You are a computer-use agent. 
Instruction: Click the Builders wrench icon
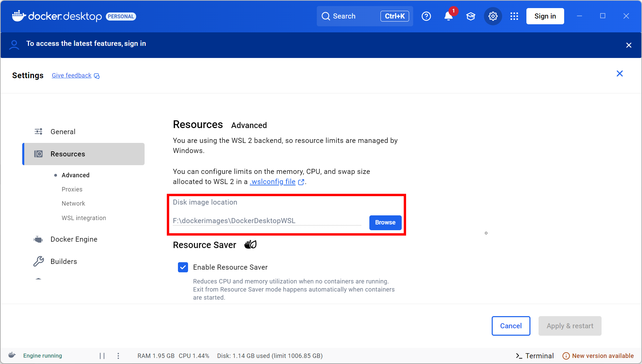pos(38,262)
